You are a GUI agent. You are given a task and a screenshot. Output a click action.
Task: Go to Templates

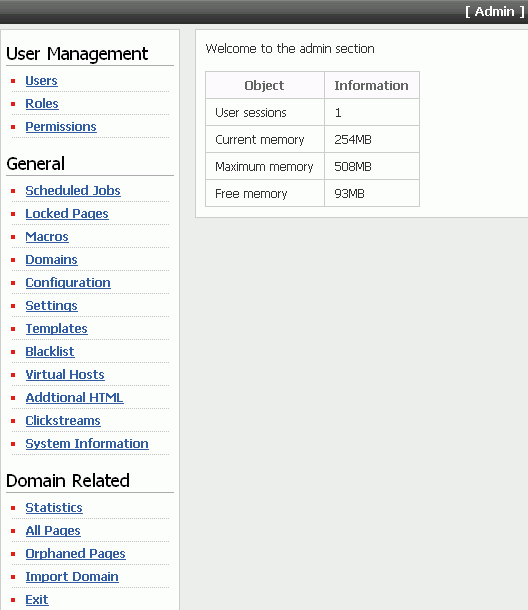click(56, 328)
